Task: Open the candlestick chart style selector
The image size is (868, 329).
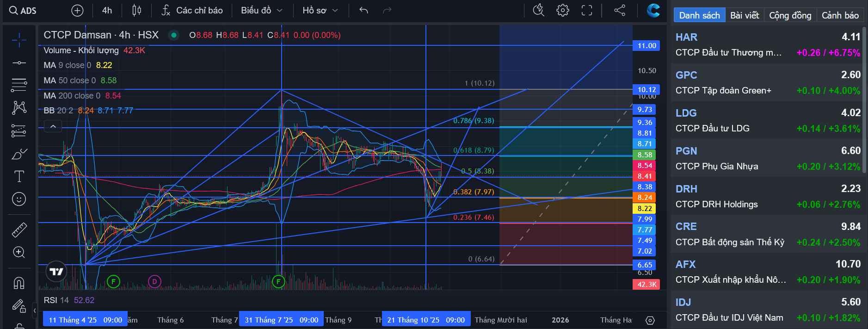Action: [x=136, y=10]
